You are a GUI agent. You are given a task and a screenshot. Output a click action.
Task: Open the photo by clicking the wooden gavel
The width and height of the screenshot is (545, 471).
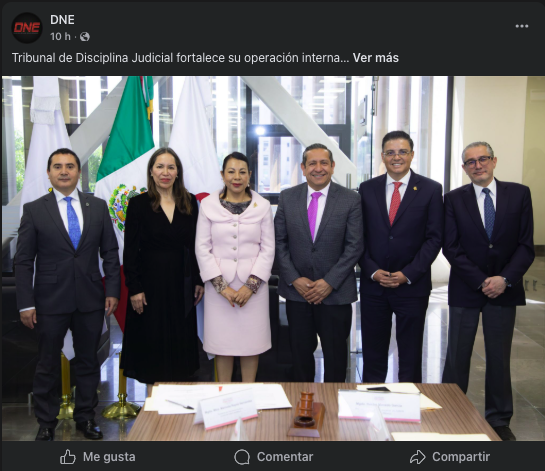[306, 413]
